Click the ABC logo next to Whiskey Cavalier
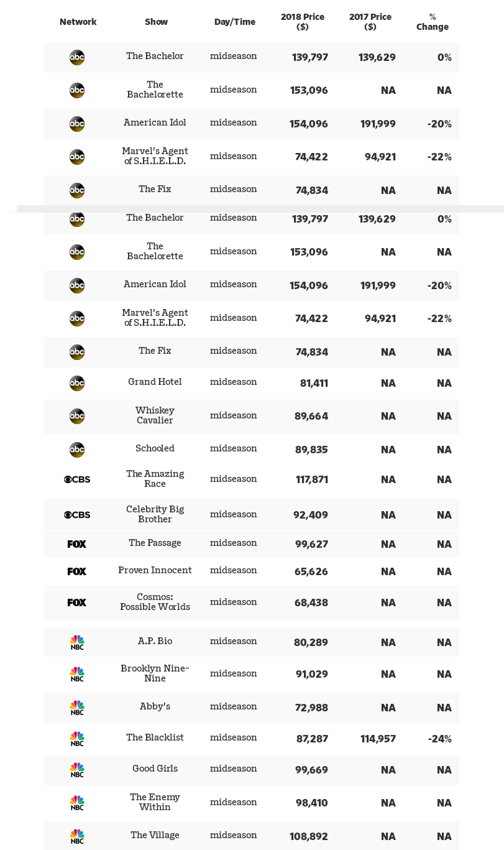504x850 pixels. pyautogui.click(x=77, y=416)
